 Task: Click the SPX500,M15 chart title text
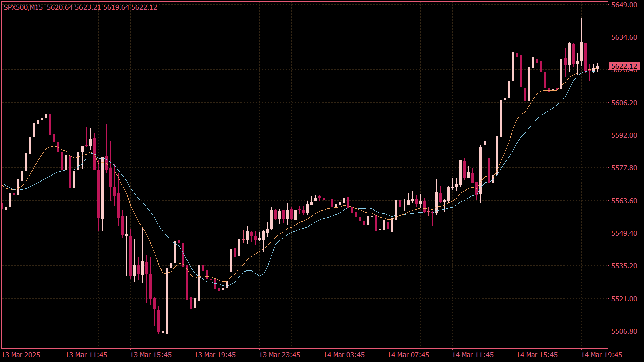[x=23, y=7]
